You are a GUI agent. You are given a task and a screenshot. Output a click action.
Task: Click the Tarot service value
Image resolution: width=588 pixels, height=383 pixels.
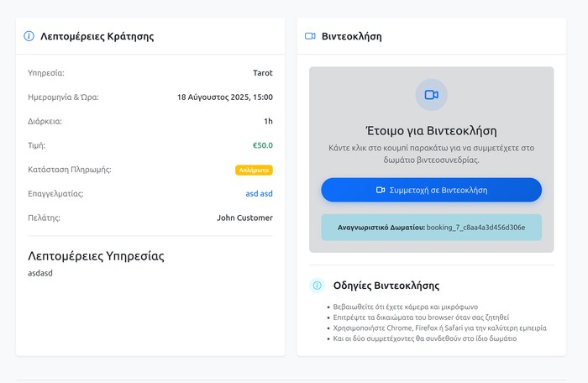262,73
